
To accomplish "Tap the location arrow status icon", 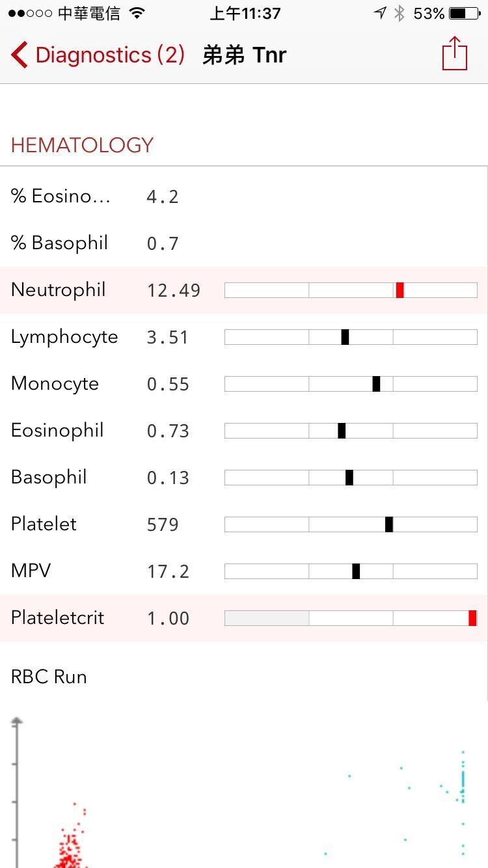I will (x=380, y=14).
